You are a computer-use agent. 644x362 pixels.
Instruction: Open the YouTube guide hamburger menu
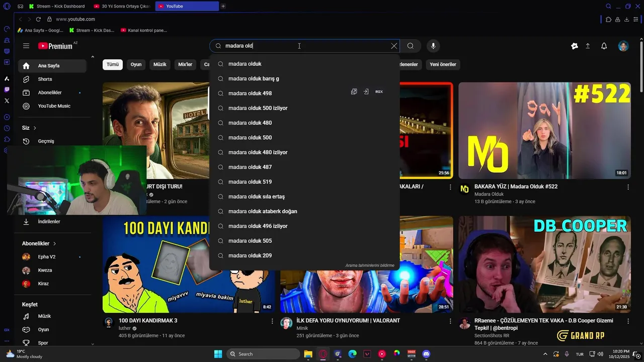(x=26, y=46)
